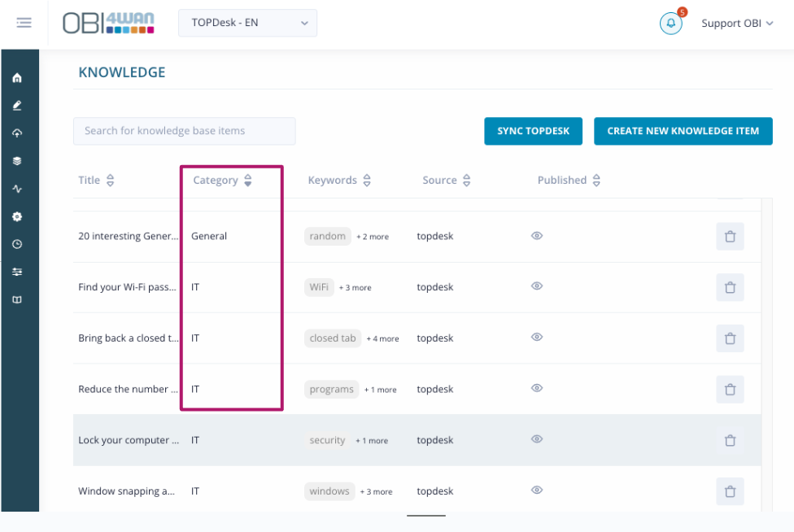This screenshot has height=532, width=794.
Task: Click the security keyword tag
Action: (x=327, y=440)
